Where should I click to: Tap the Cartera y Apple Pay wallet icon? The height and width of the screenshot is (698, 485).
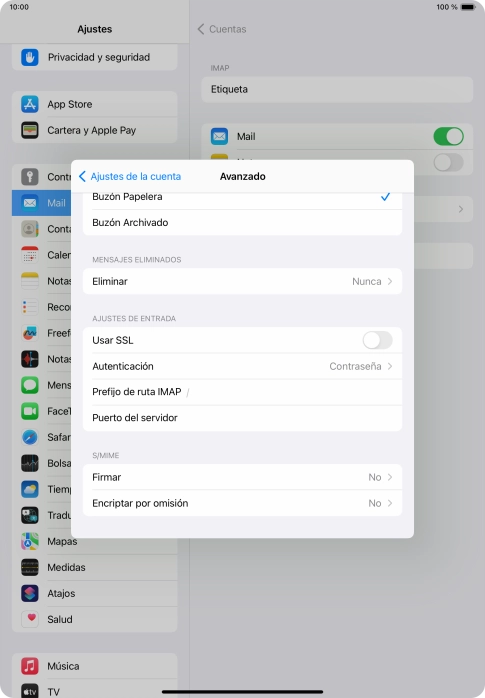30,130
